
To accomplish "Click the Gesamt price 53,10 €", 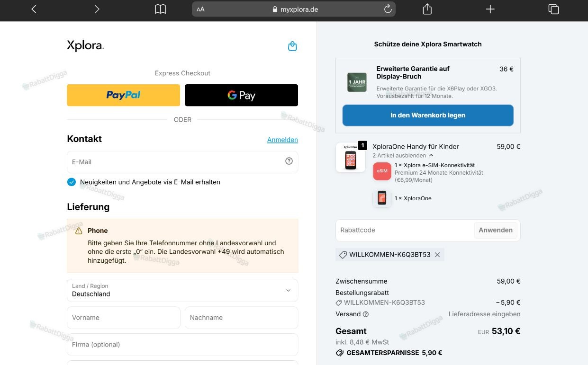I will 506,331.
